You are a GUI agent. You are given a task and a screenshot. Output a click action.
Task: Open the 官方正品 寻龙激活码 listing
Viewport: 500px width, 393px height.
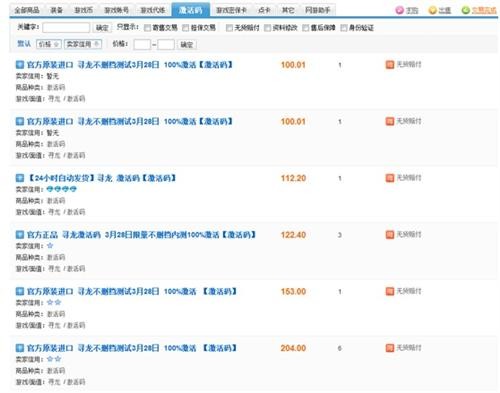tap(141, 235)
